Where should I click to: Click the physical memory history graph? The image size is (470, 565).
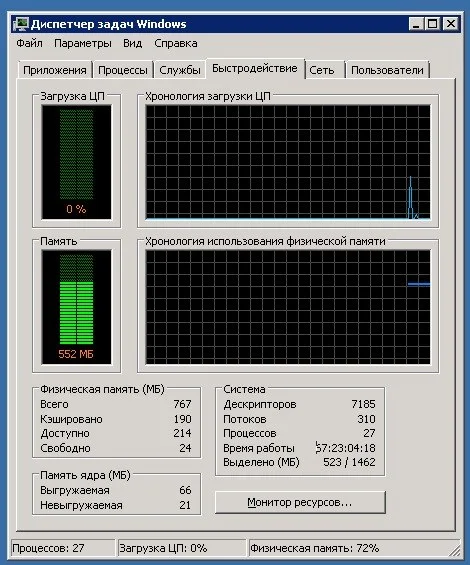click(288, 307)
